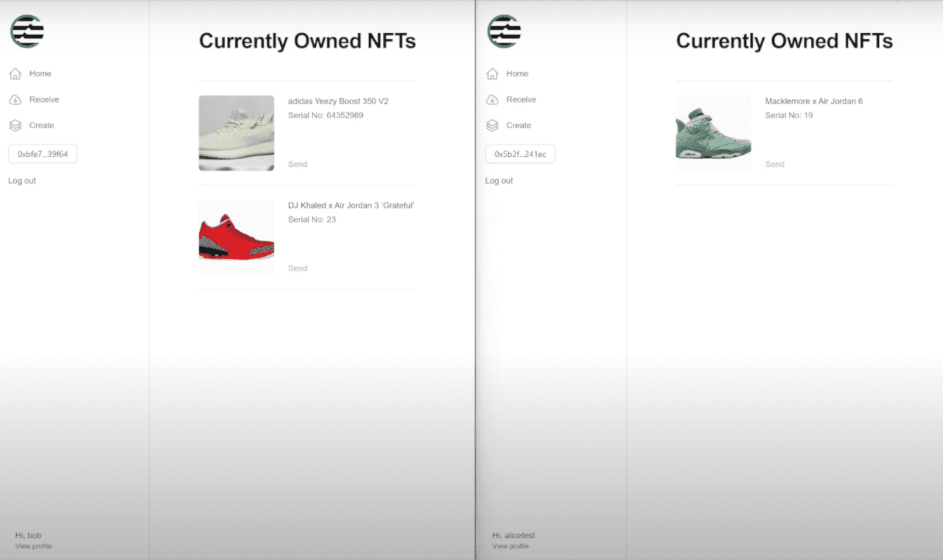The image size is (943, 560).
Task: Click 'Currently Owned NFTs' heading in bob's window
Action: tap(308, 41)
